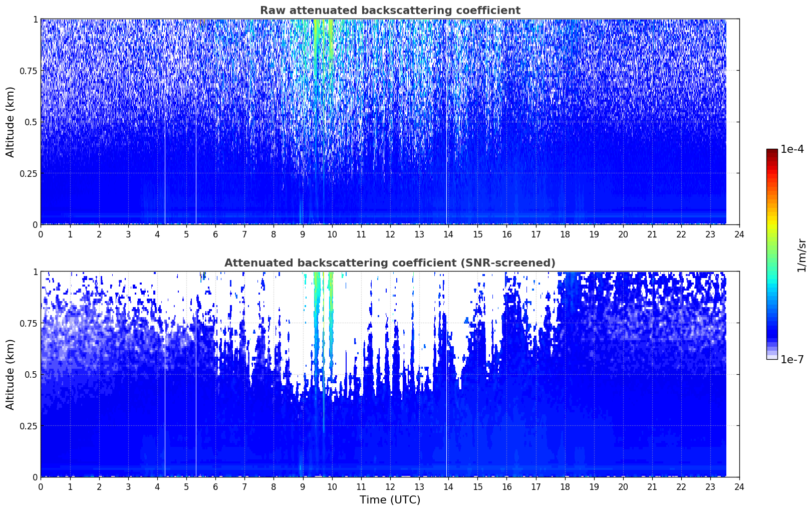Click the "21" hour tick under the raw plot
The width and height of the screenshot is (812, 511).
652,234
